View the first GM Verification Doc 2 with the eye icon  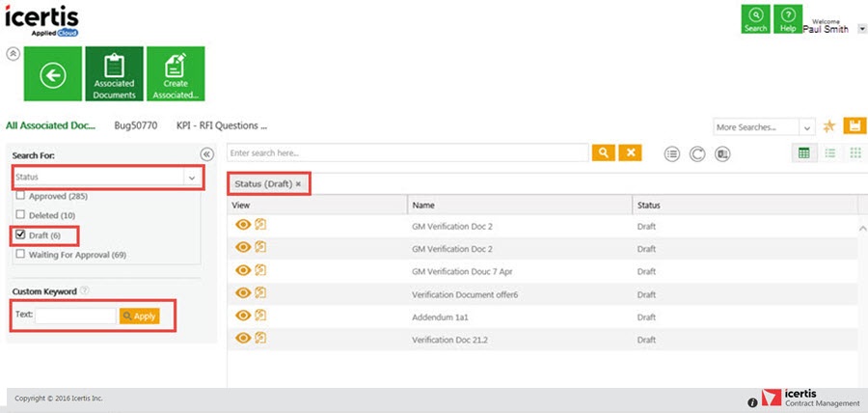tap(243, 224)
